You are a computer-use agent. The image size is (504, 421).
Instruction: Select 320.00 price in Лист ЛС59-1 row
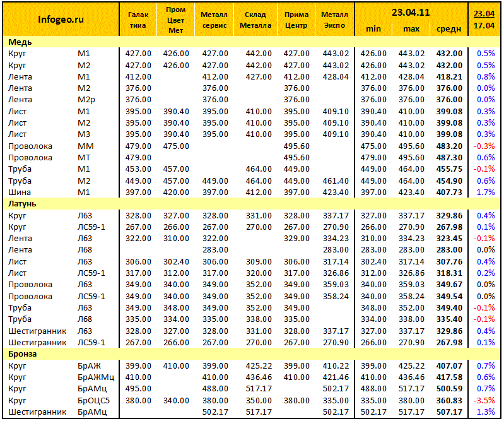(x=259, y=273)
